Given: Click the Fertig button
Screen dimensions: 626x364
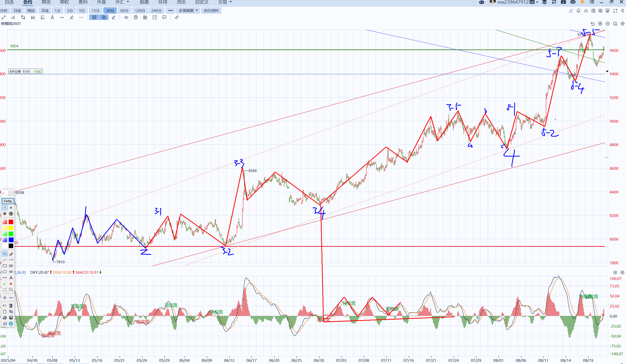Looking at the screenshot, I should coord(8,201).
